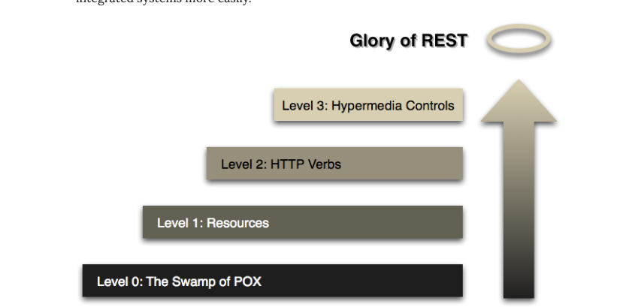Click the middle of the arrow shaft
The image size is (644, 307).
(519, 203)
